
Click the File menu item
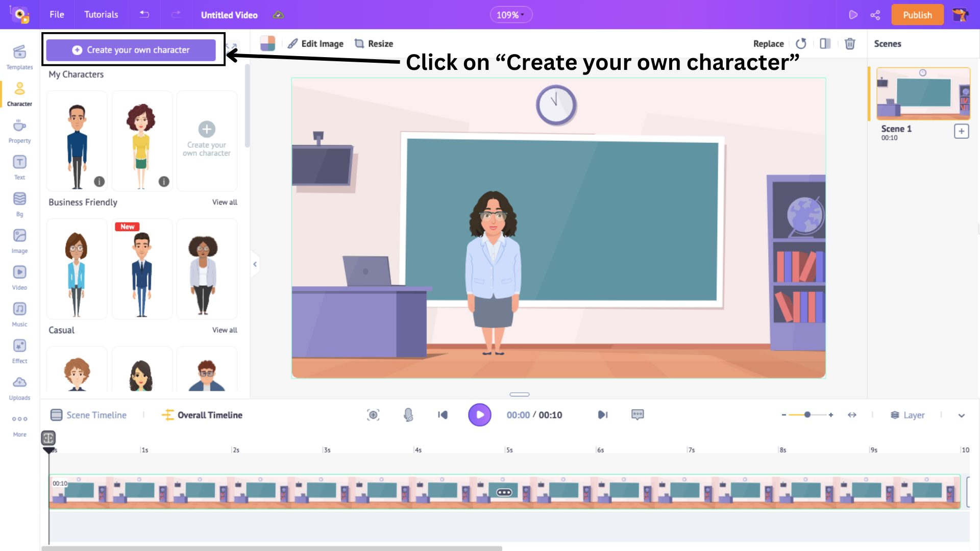click(57, 15)
